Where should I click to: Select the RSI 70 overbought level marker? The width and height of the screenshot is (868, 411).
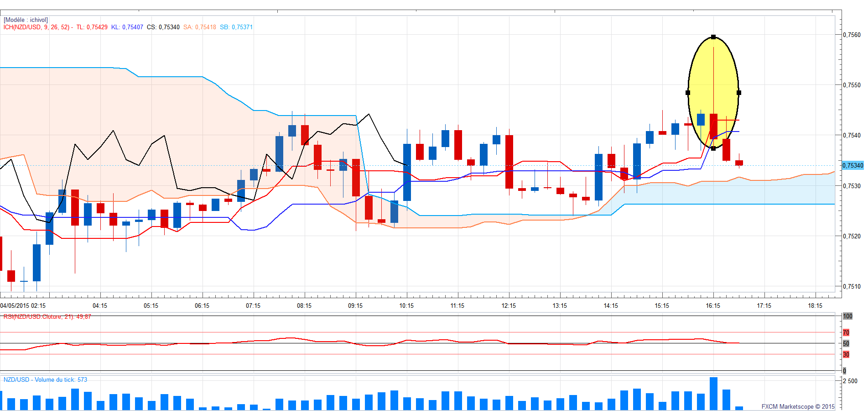pyautogui.click(x=846, y=332)
